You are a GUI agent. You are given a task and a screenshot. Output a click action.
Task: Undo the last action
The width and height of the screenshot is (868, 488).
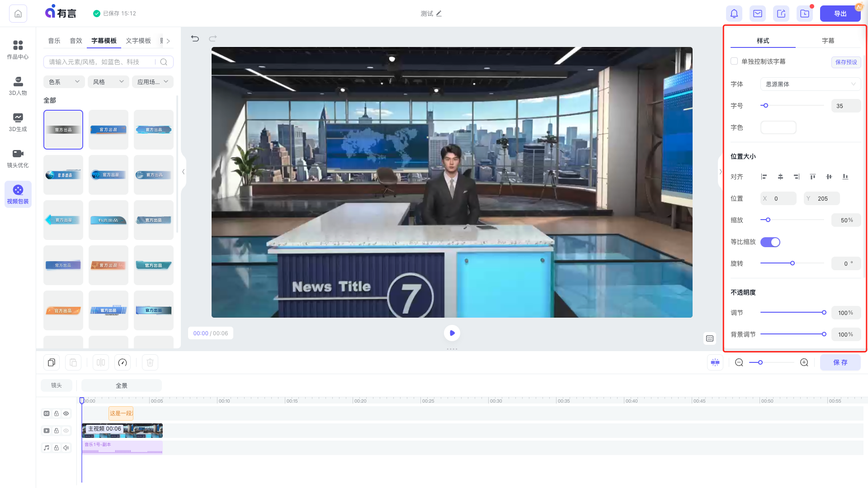[195, 38]
